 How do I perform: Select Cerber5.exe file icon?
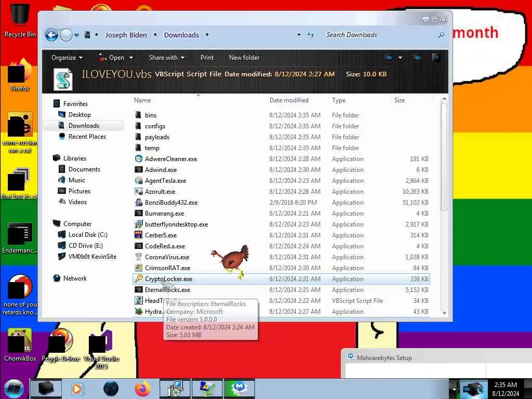point(138,235)
